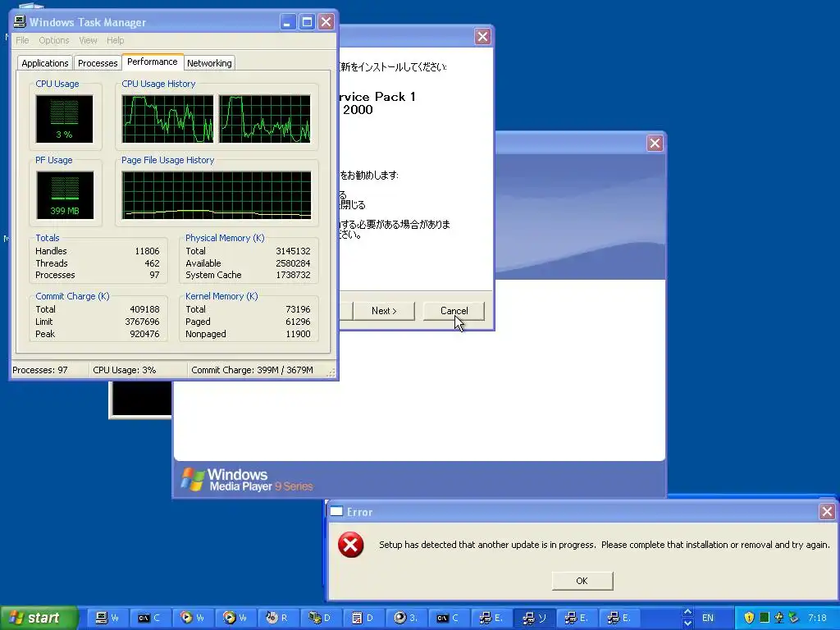This screenshot has height=630, width=840.
Task: Minimize the Windows Task Manager window
Action: [x=288, y=22]
